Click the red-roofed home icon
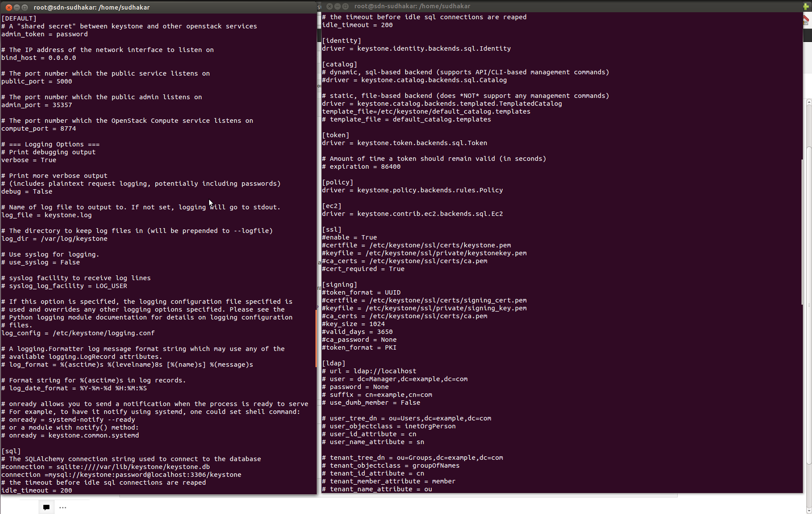Screen dimensions: 812x514 [806, 20]
